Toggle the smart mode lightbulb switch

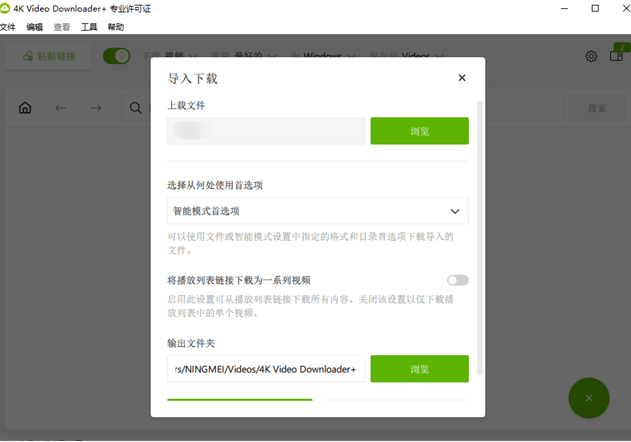coord(117,56)
